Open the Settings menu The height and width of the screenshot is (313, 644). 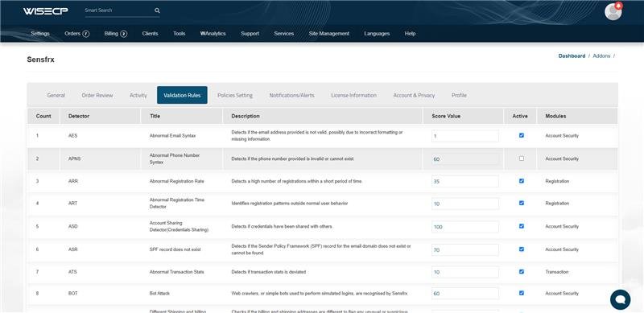[x=39, y=34]
